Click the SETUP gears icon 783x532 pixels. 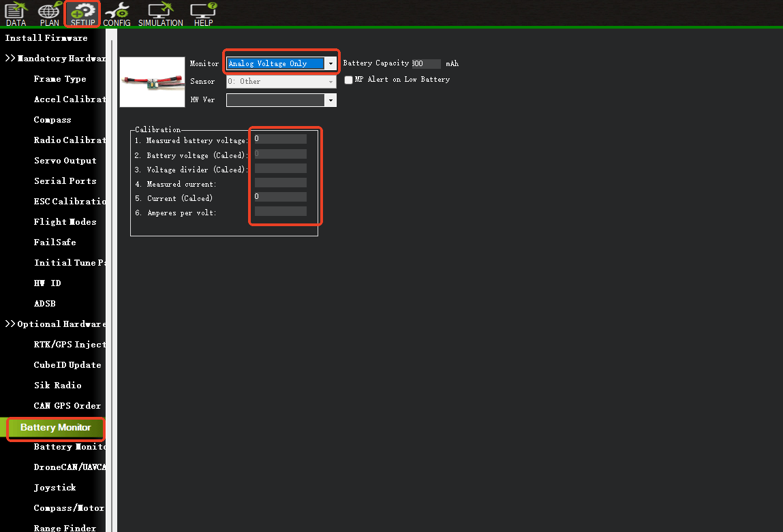83,13
